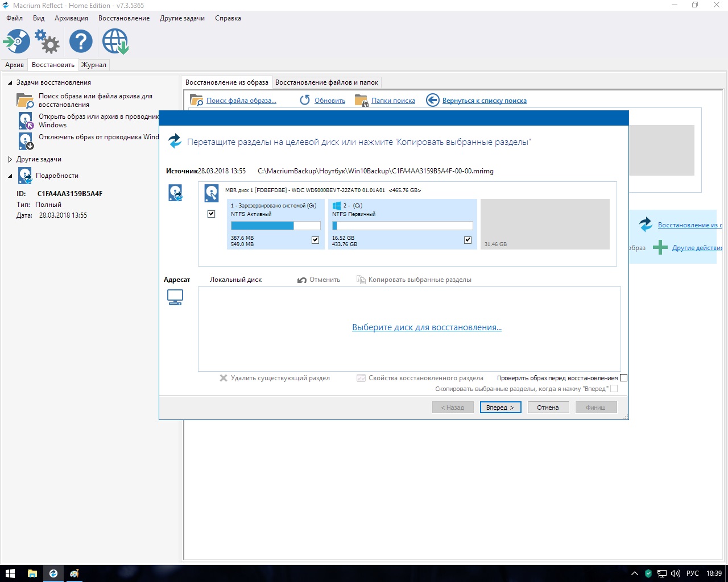The image size is (728, 582).
Task: Open the Windows Start menu
Action: [10, 573]
